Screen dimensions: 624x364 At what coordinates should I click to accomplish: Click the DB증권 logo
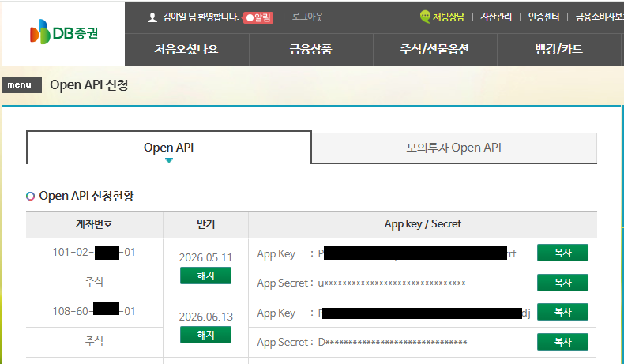(x=63, y=33)
